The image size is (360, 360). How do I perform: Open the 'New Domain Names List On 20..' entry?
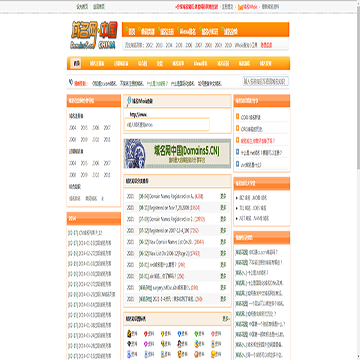pos(172,242)
